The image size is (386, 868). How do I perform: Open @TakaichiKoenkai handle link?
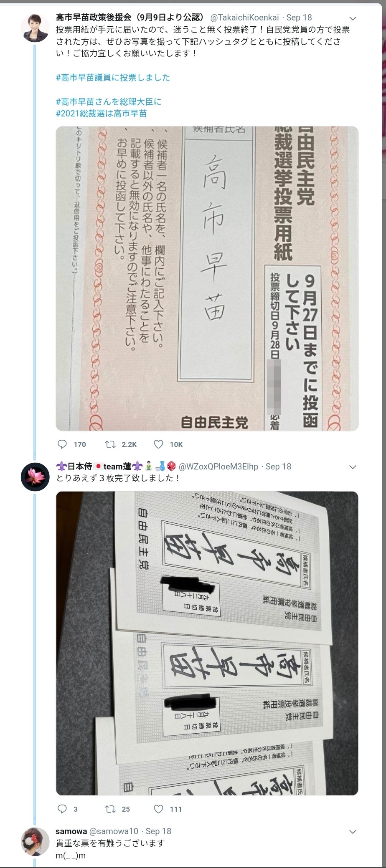(244, 18)
